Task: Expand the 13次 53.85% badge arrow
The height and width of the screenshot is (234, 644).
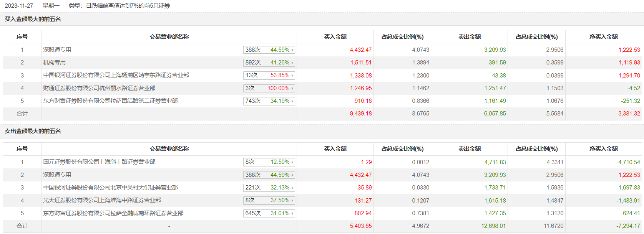Action: [x=292, y=76]
